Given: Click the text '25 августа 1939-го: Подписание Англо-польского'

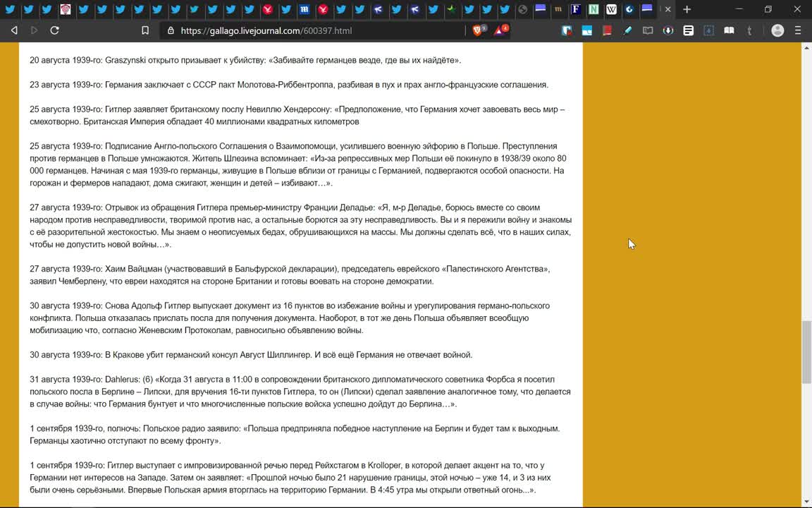Looking at the screenshot, I should [x=123, y=146].
